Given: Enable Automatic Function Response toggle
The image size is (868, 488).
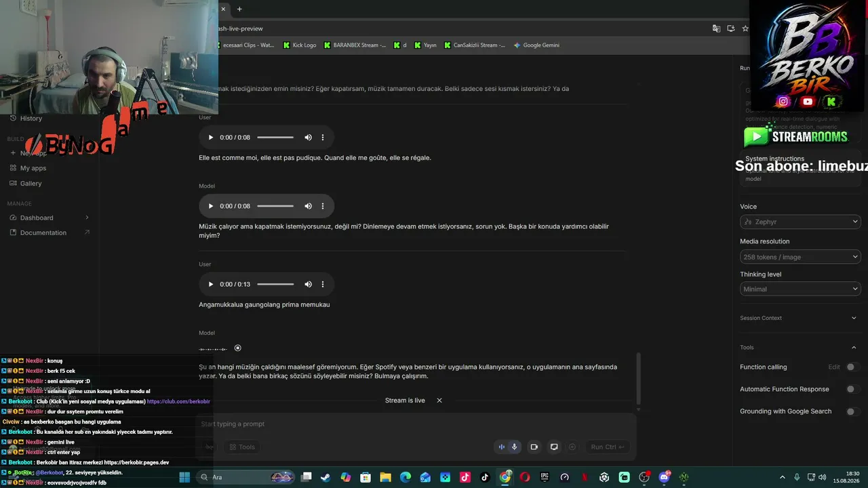Looking at the screenshot, I should [x=852, y=389].
